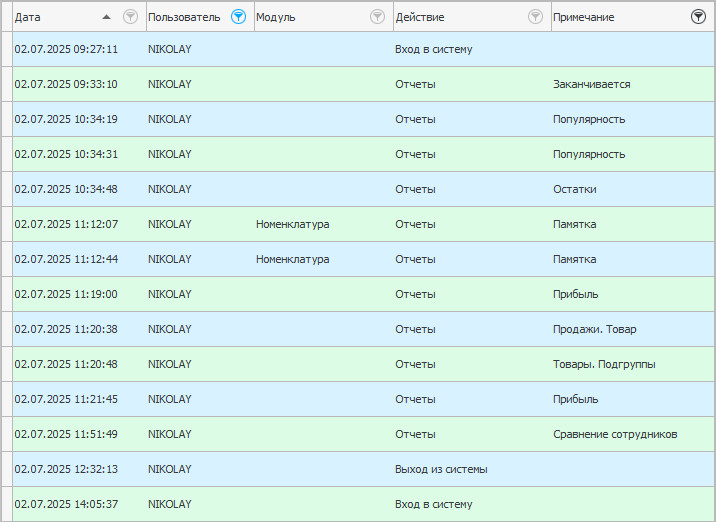Select the first Номенклатура module cell
The height and width of the screenshot is (522, 716).
click(324, 224)
